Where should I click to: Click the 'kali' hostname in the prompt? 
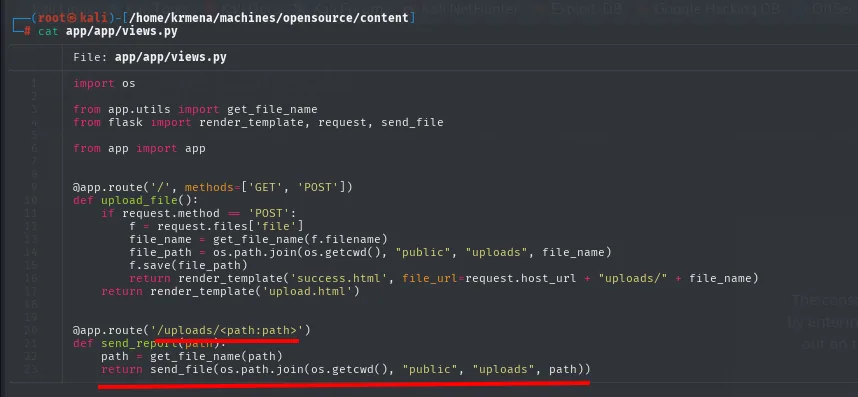[x=93, y=18]
